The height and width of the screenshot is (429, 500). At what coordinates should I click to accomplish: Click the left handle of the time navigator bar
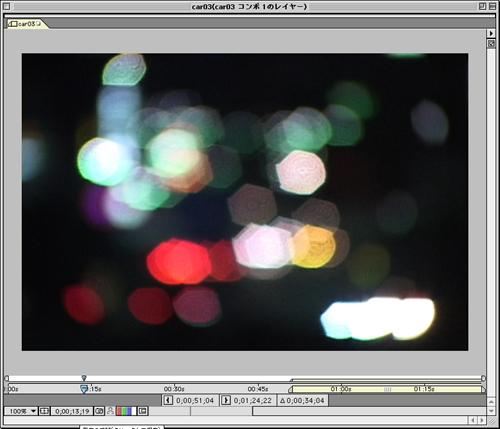click(6, 378)
